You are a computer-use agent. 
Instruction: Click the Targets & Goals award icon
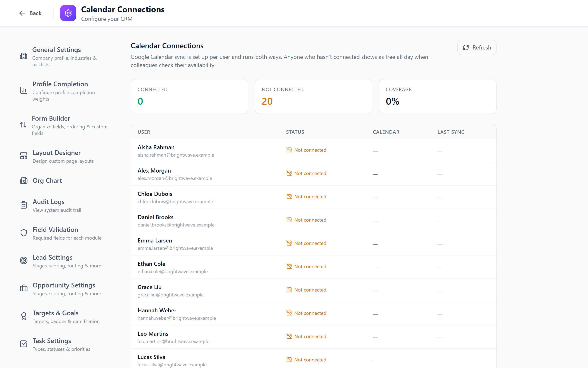[x=23, y=316]
